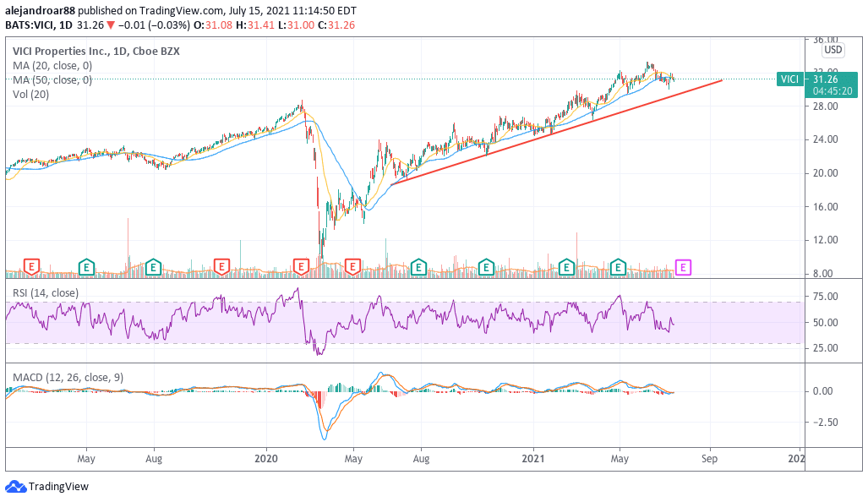Screen dimensions: 868x502
Task: Select the MA (20, close, 0) indicator legend
Action: [52, 65]
